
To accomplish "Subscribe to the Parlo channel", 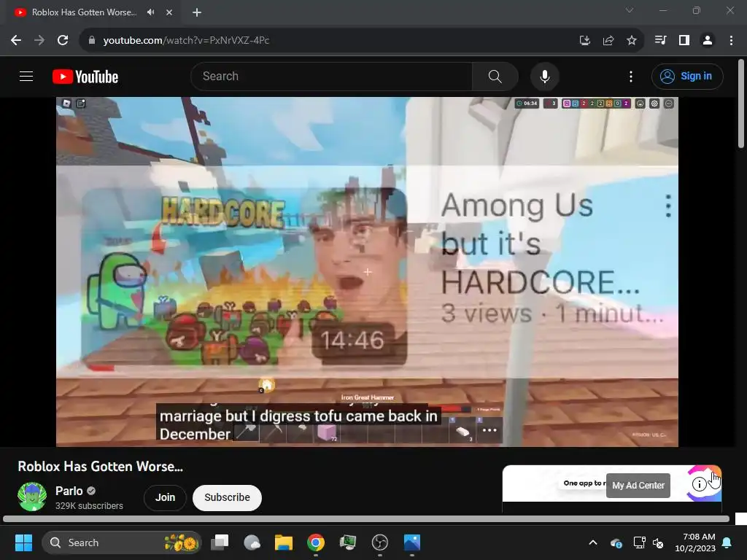I will pyautogui.click(x=228, y=497).
